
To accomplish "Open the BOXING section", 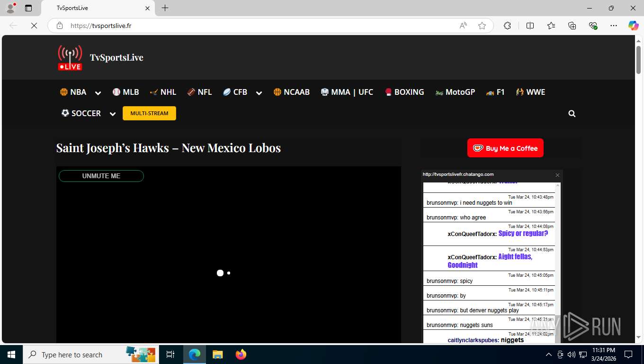I will click(x=404, y=92).
